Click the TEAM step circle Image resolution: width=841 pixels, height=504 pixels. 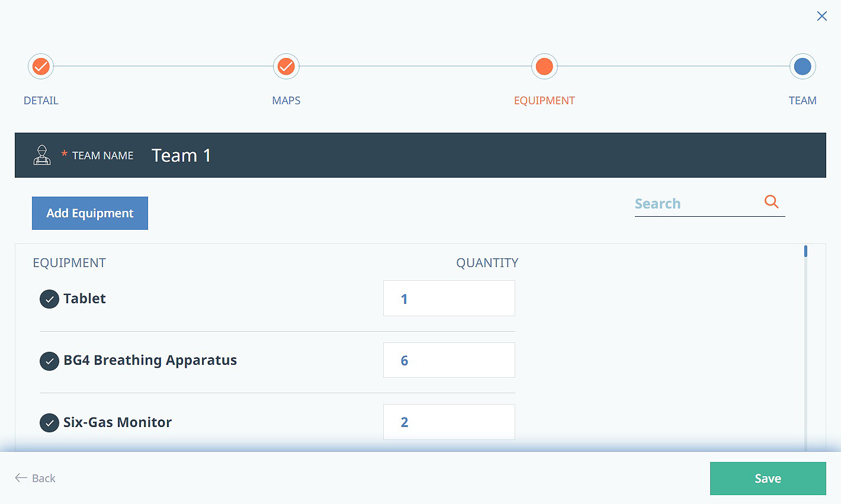803,66
